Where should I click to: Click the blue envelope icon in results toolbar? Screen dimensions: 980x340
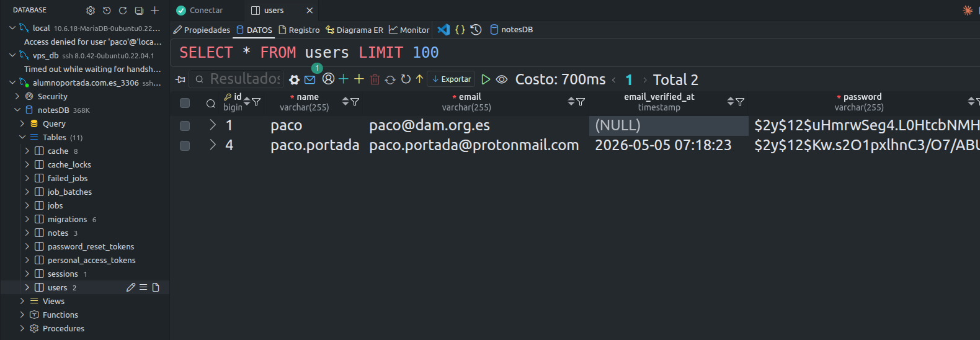310,79
